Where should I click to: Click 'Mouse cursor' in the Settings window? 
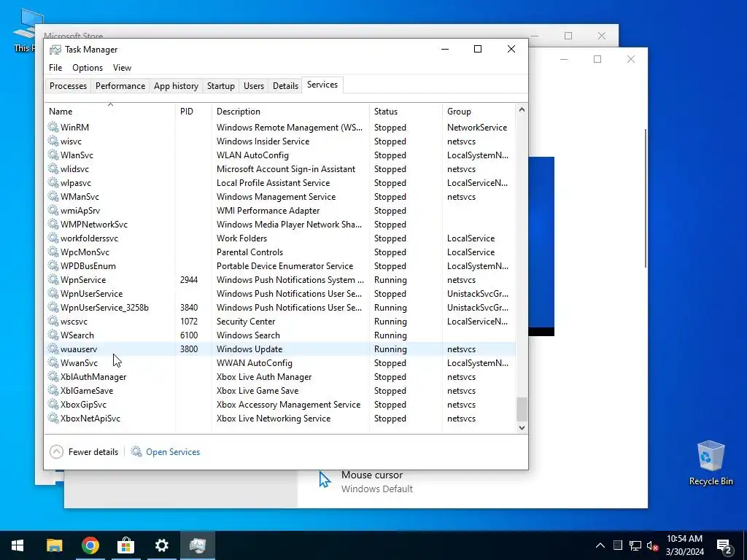click(x=372, y=475)
